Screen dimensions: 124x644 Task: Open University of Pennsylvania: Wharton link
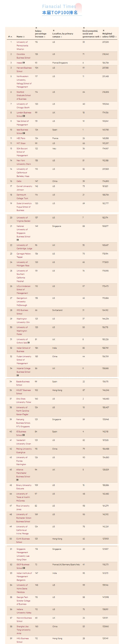[x=22, y=46]
